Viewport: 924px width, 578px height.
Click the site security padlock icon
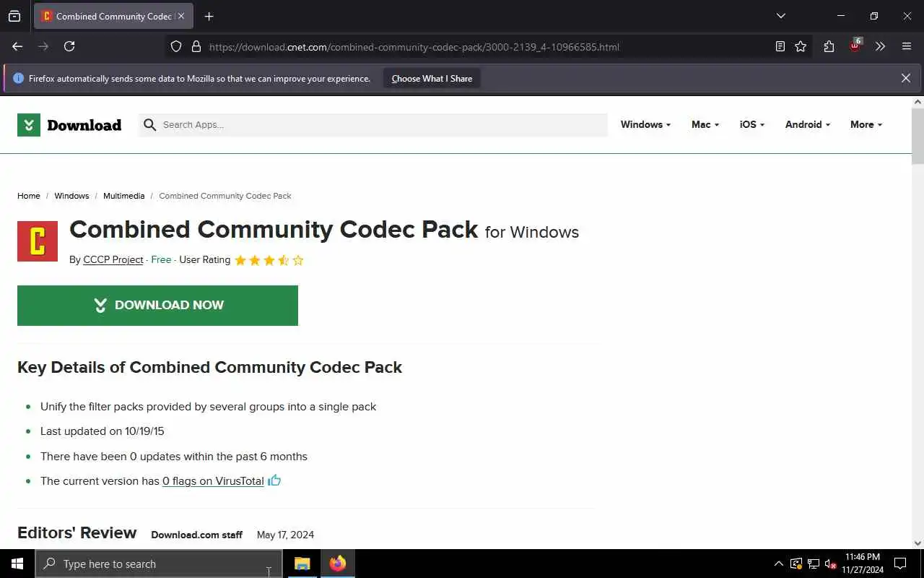196,47
